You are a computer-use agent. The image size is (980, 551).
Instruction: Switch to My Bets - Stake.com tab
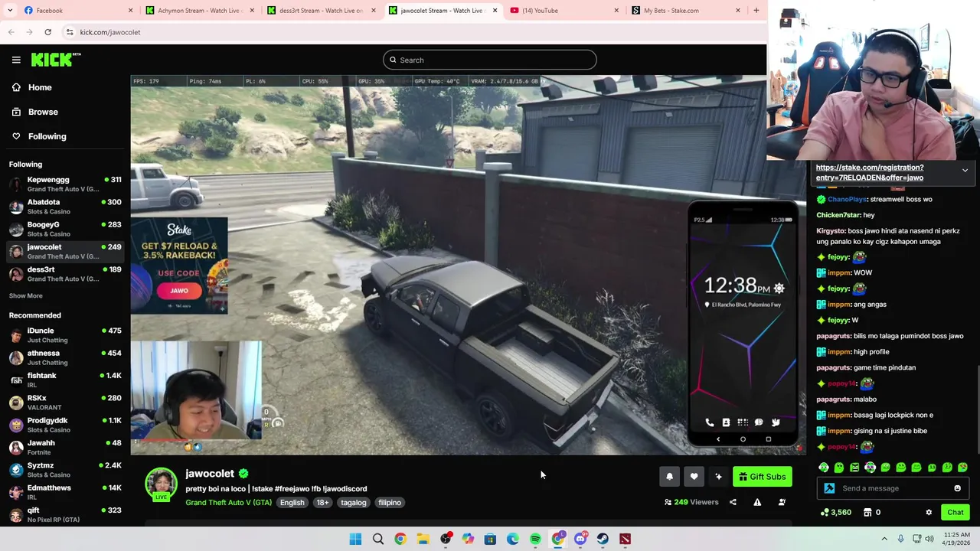686,11
